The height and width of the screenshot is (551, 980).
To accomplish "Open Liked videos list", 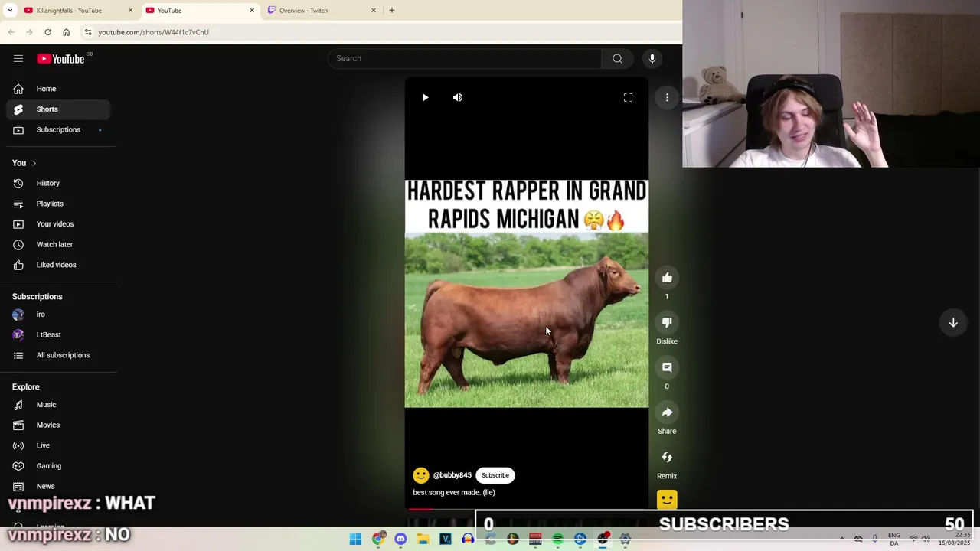I will coord(58,265).
